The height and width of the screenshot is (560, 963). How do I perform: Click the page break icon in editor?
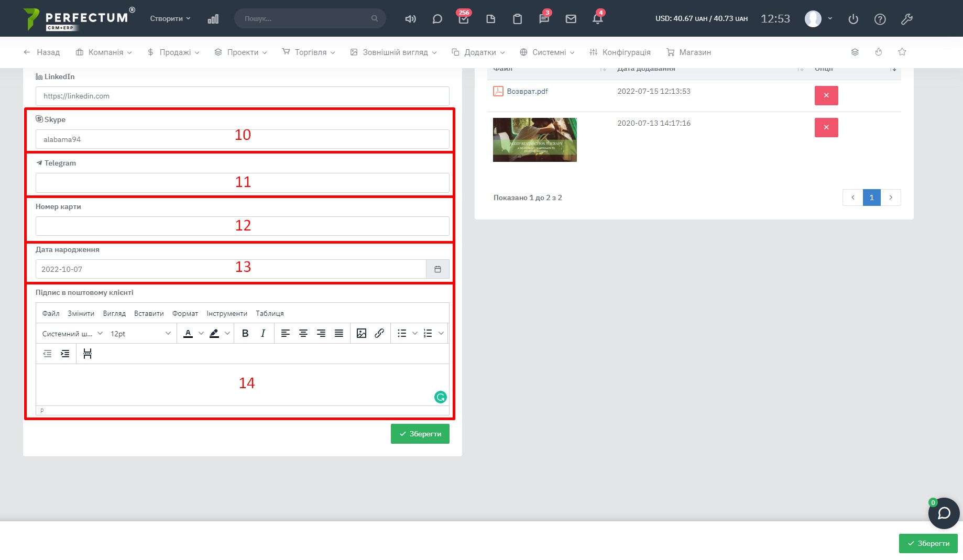click(87, 354)
